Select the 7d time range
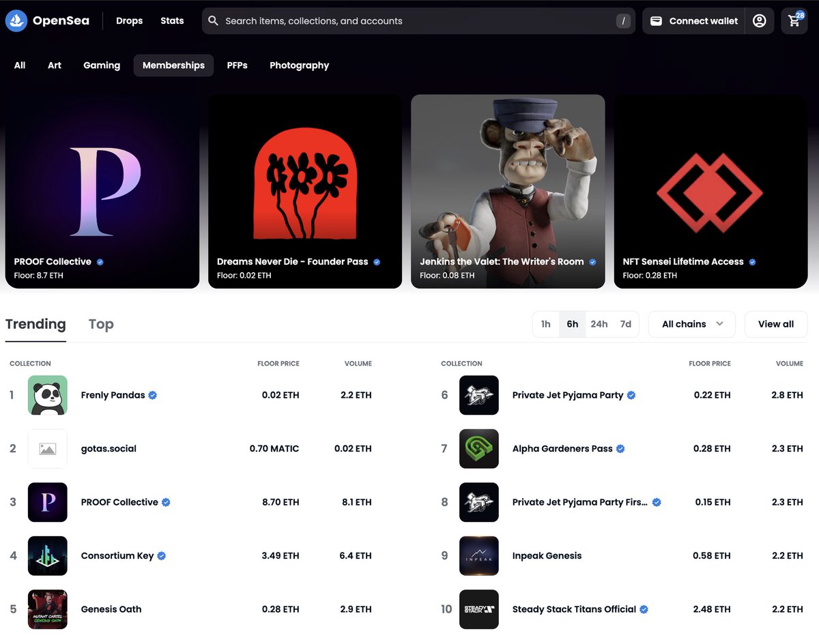 626,324
